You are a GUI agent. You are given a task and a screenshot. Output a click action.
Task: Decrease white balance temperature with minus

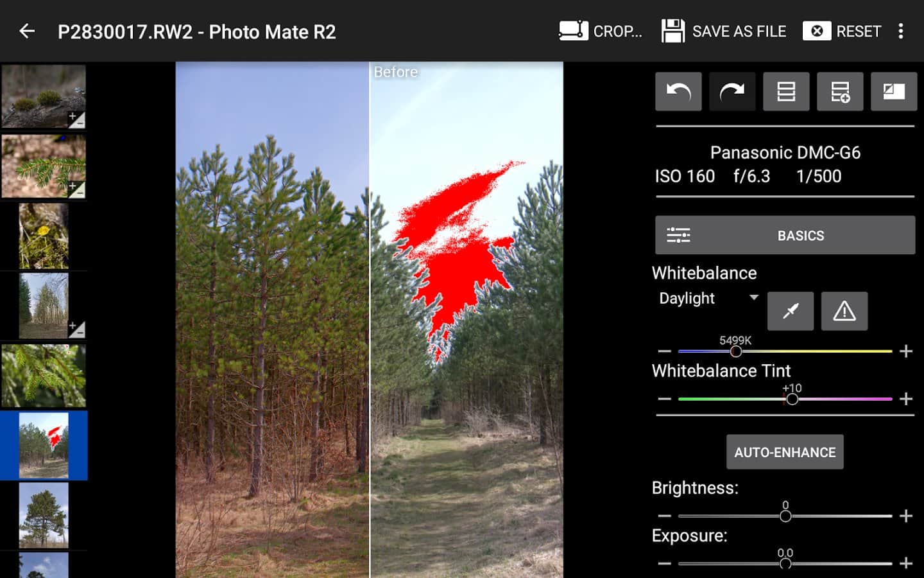[x=665, y=351]
